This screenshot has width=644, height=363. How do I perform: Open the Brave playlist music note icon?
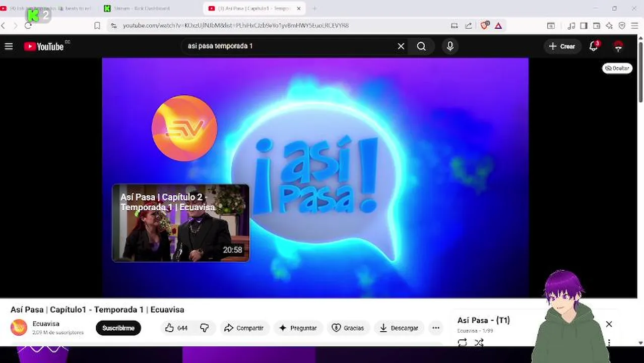571,25
